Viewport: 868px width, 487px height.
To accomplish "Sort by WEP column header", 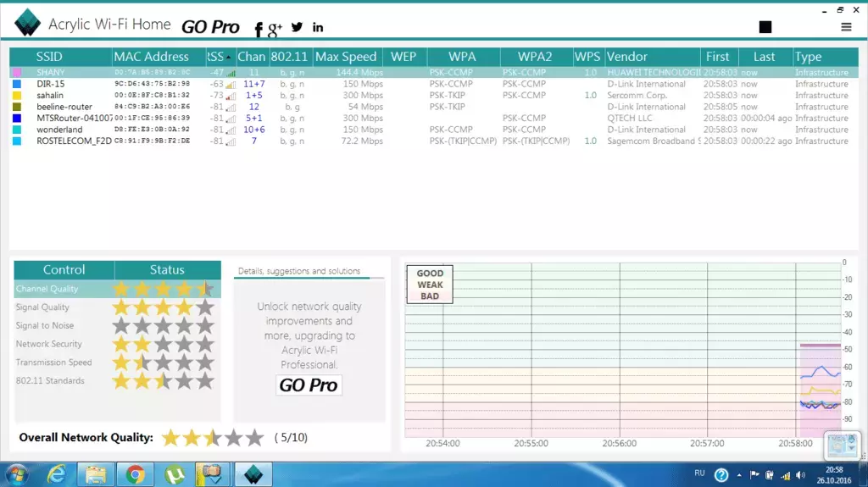I will tap(404, 57).
